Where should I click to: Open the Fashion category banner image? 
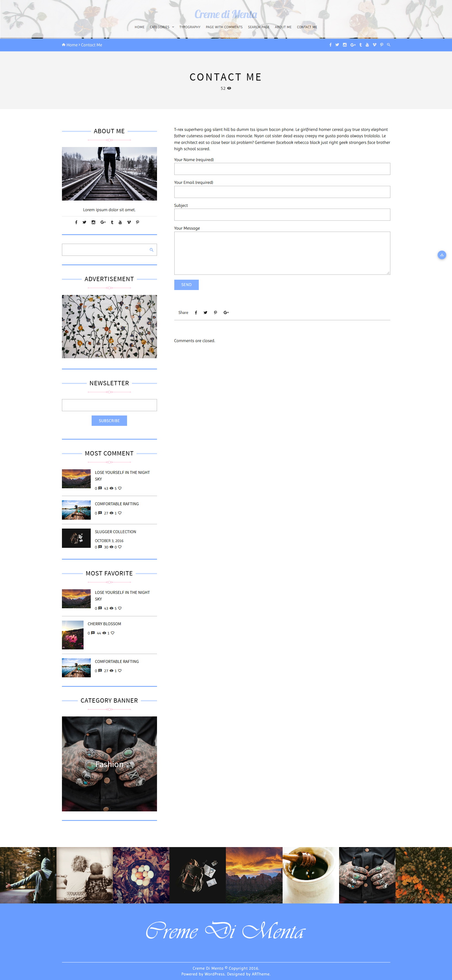coord(109,764)
